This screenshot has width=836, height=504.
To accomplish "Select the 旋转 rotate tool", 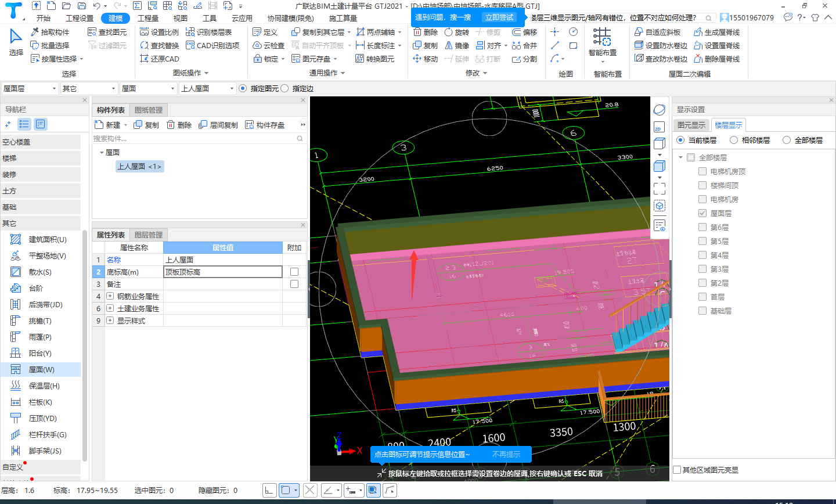I will tap(456, 32).
